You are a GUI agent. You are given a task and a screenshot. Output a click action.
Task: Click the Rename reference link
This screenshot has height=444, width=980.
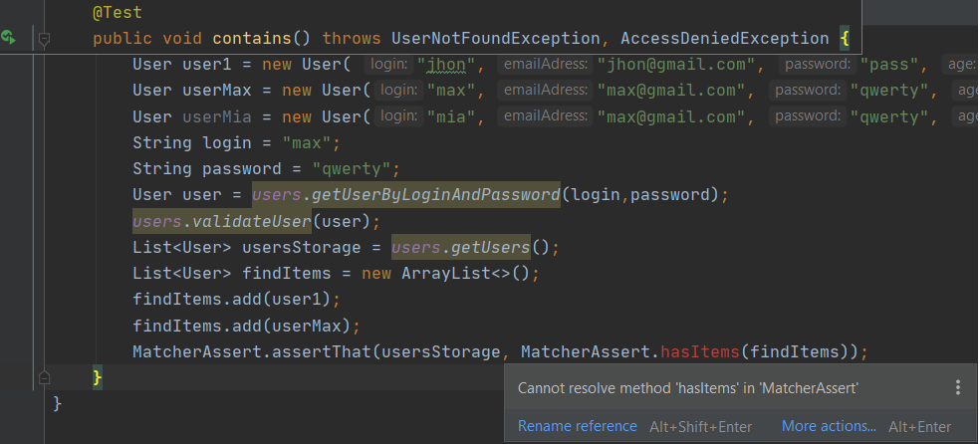point(577,426)
